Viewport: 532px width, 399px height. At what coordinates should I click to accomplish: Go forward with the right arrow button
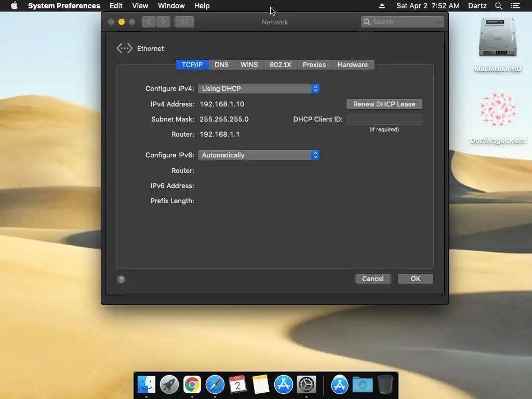164,22
